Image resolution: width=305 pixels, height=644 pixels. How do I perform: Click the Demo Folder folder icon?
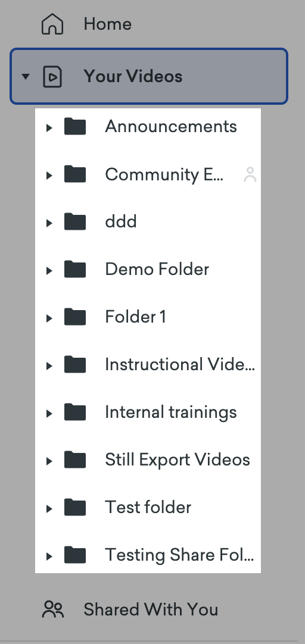75,269
